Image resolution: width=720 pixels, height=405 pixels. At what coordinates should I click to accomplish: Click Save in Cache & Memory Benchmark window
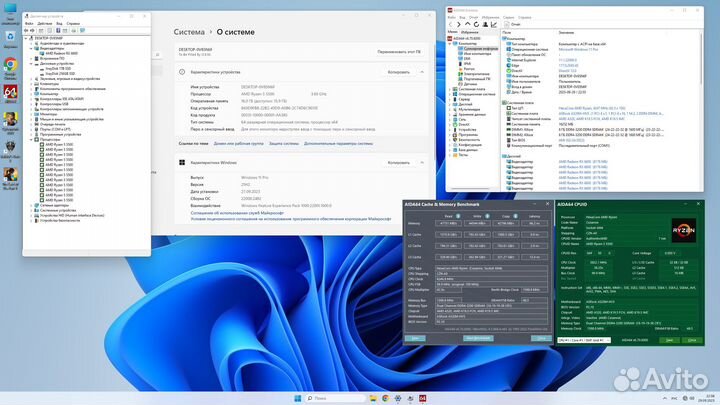(x=415, y=338)
